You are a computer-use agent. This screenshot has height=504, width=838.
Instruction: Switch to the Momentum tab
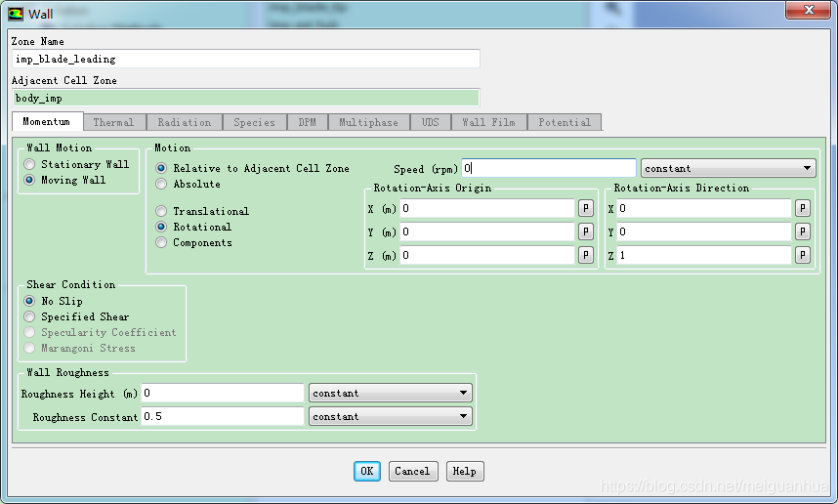pos(46,122)
